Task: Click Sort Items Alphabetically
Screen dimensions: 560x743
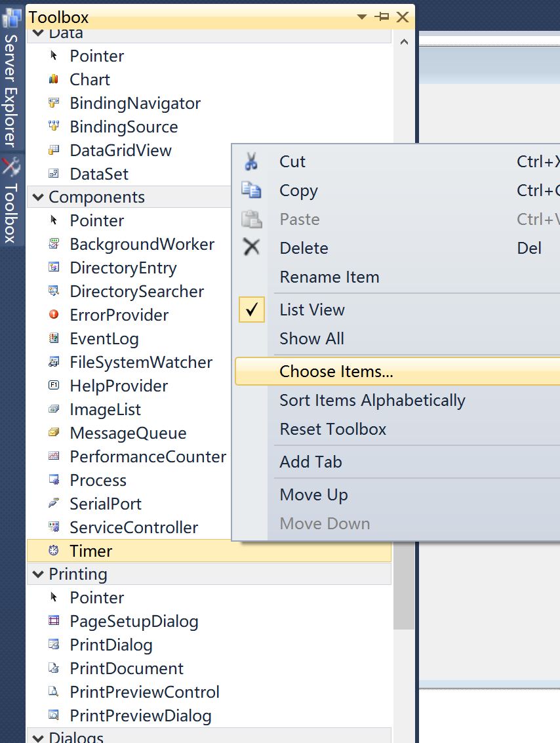Action: tap(372, 400)
